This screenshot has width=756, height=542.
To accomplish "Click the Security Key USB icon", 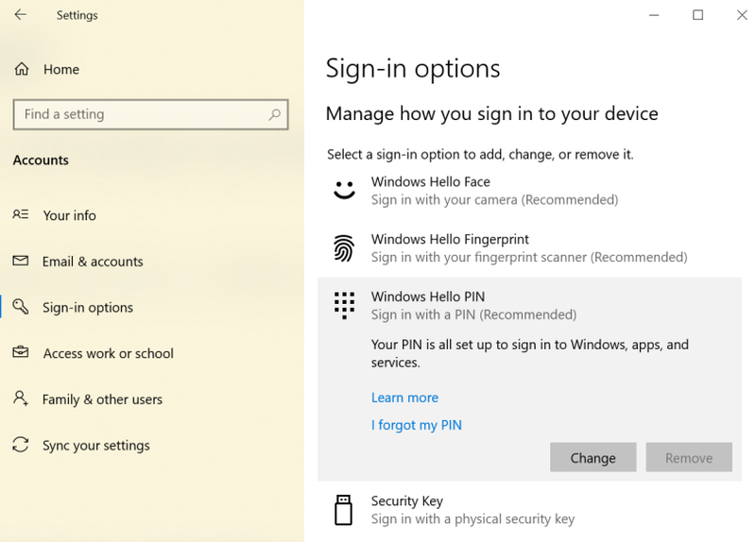I will coord(343,510).
